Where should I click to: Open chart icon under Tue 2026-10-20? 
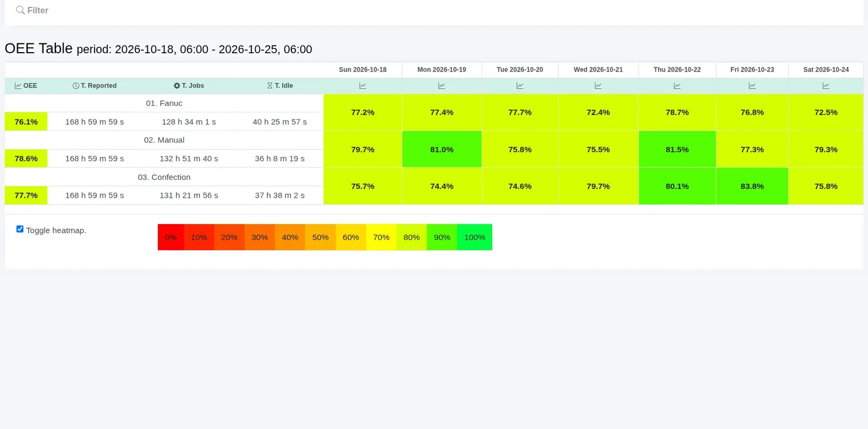click(x=520, y=86)
